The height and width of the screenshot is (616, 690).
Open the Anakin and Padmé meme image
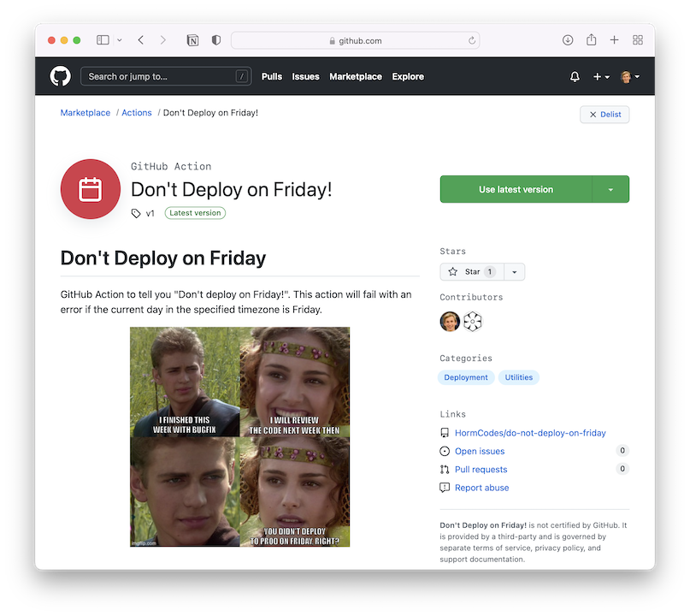pos(239,437)
